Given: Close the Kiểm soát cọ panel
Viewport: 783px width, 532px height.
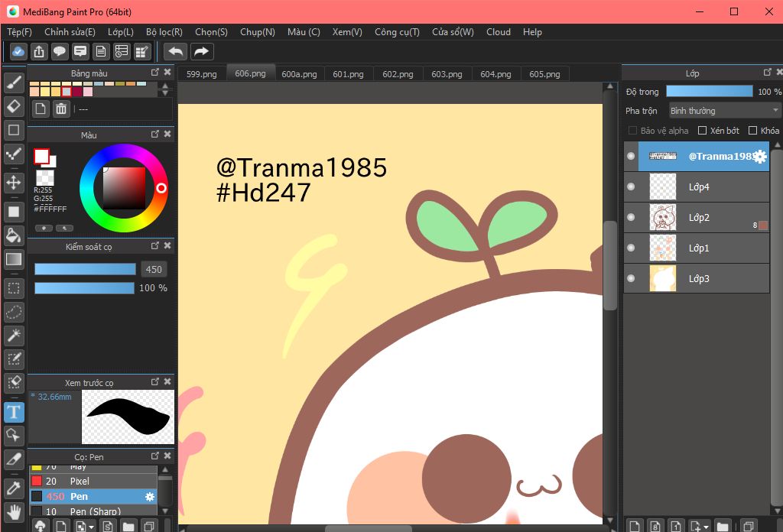Looking at the screenshot, I should tap(167, 245).
